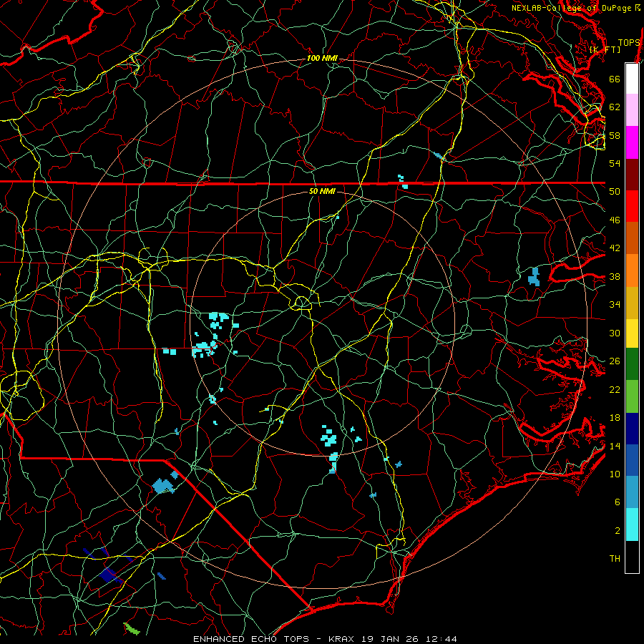
Task: Click the "18" legend label
Action: [615, 418]
